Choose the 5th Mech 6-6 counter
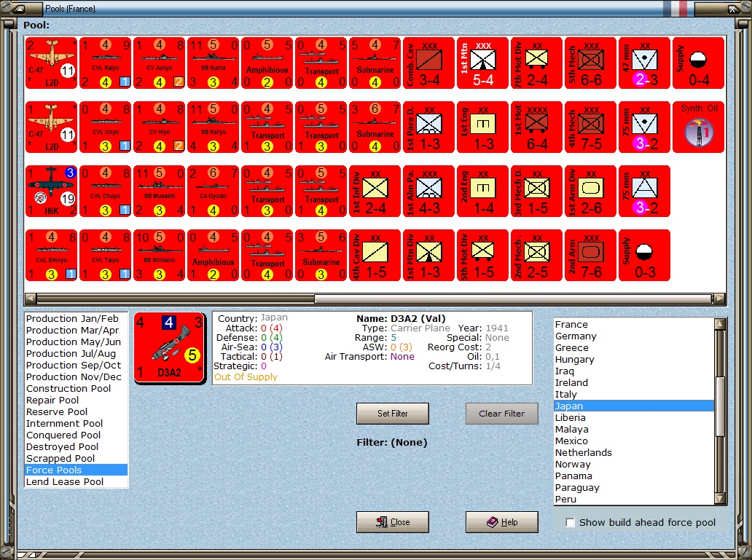The height and width of the screenshot is (560, 752). 591,63
